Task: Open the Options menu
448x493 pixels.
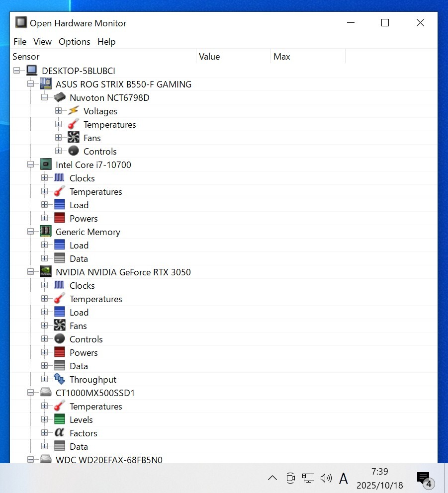Action: [x=75, y=42]
